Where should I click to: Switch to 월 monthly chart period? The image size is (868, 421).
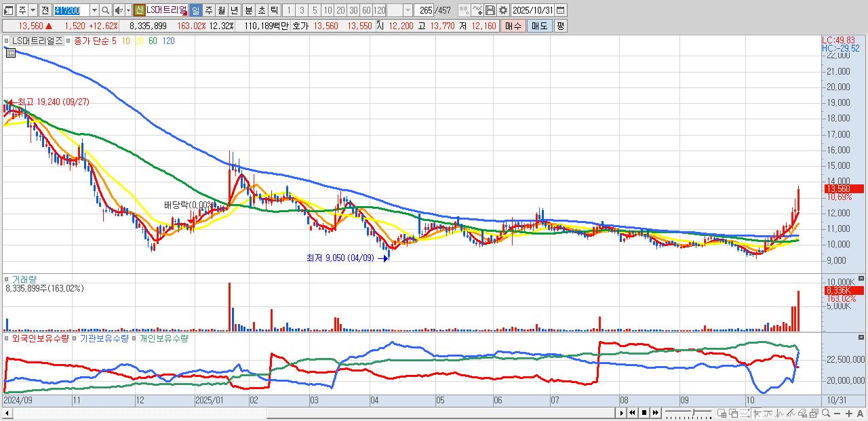point(221,10)
